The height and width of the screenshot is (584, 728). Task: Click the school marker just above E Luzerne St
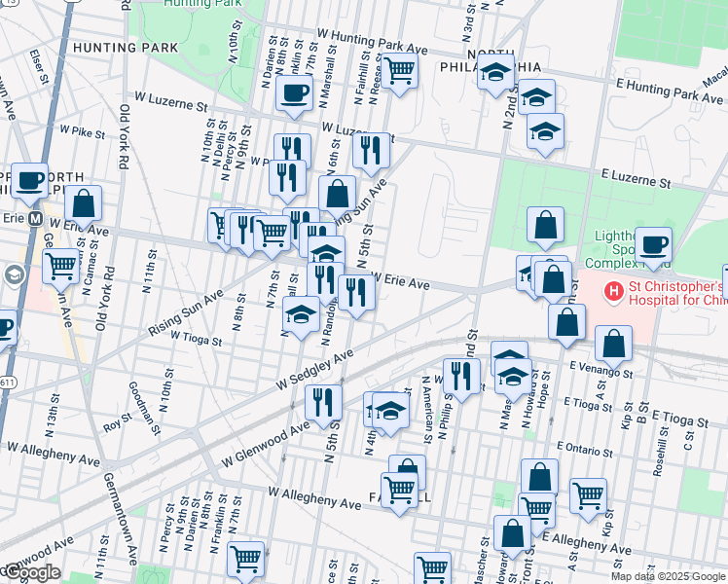[545, 134]
